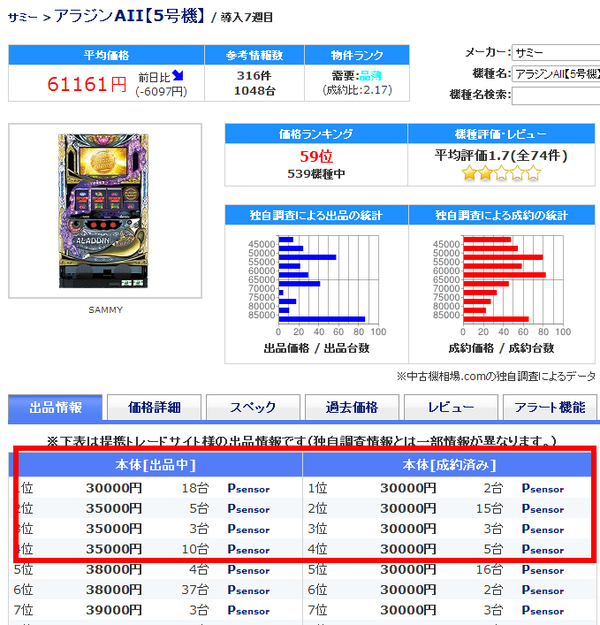600x625 pixels.
Task: Open Psensor link in 成約済み 5台 row
Action: pyautogui.click(x=543, y=549)
